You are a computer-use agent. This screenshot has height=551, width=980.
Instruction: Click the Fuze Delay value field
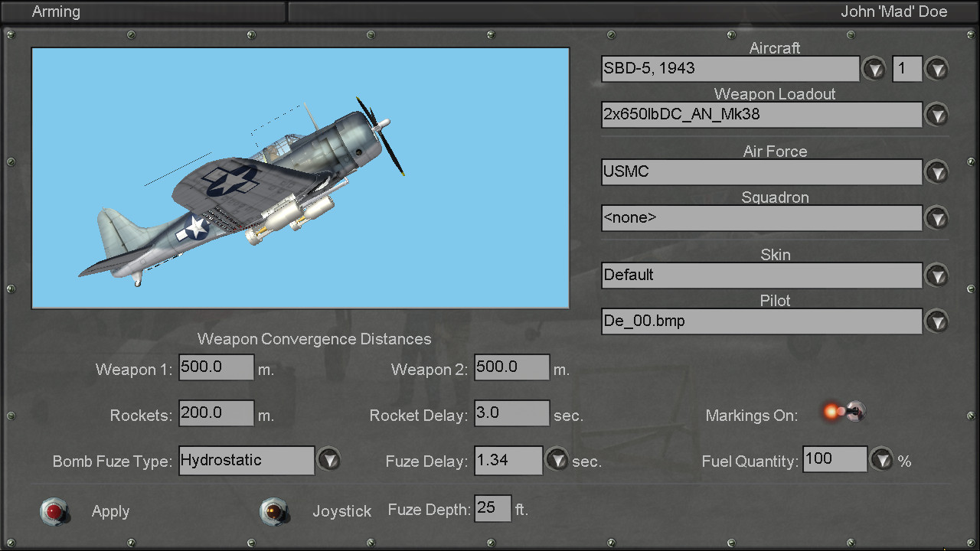pyautogui.click(x=509, y=461)
